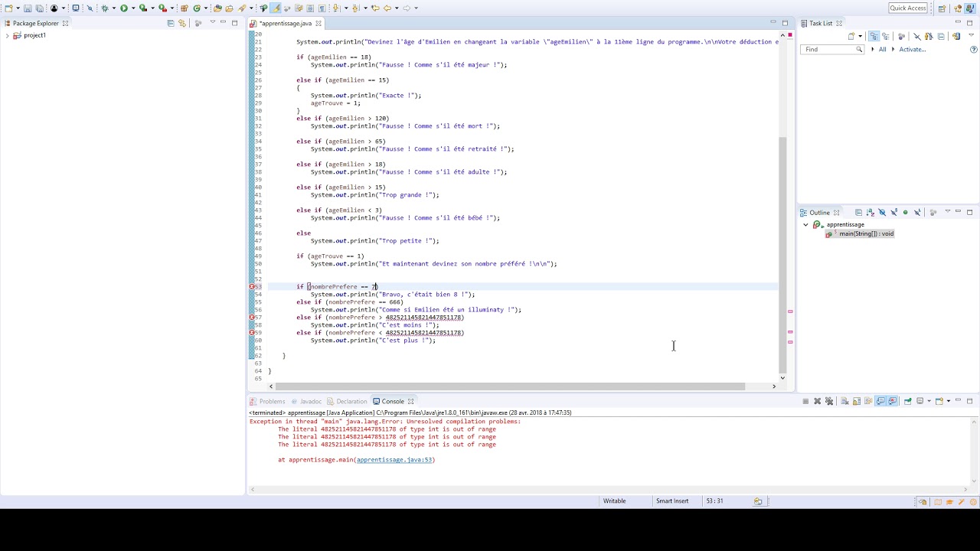Click the Previous Annotation arrow icon
980x551 pixels.
click(x=355, y=8)
